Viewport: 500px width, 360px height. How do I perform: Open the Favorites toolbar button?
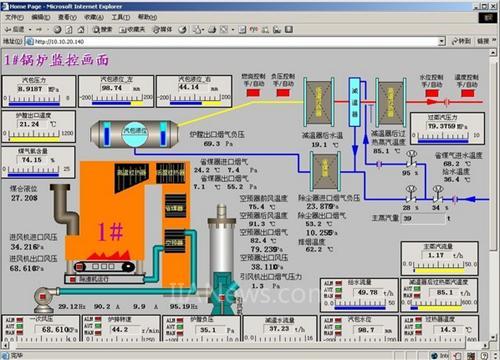(x=132, y=30)
